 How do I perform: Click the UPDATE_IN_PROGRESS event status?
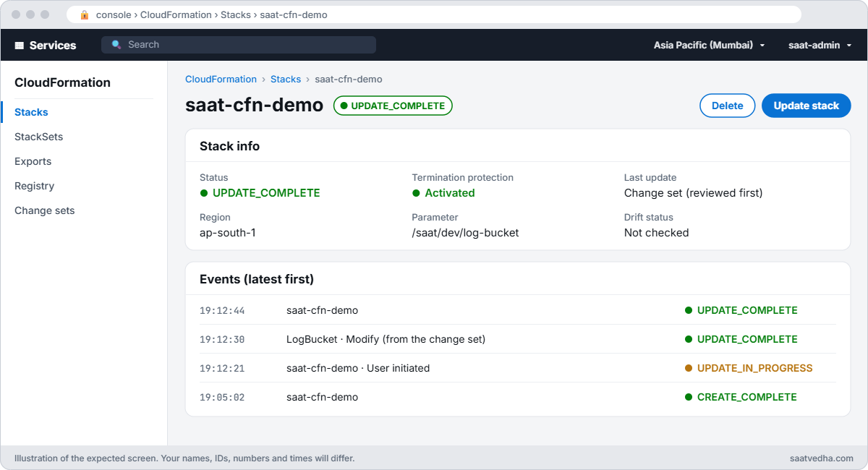pos(749,368)
